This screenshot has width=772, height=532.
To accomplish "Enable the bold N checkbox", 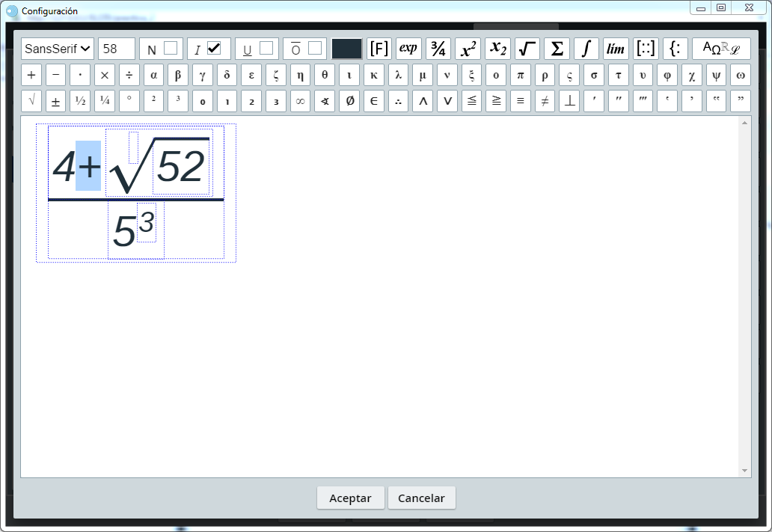I will click(x=171, y=49).
